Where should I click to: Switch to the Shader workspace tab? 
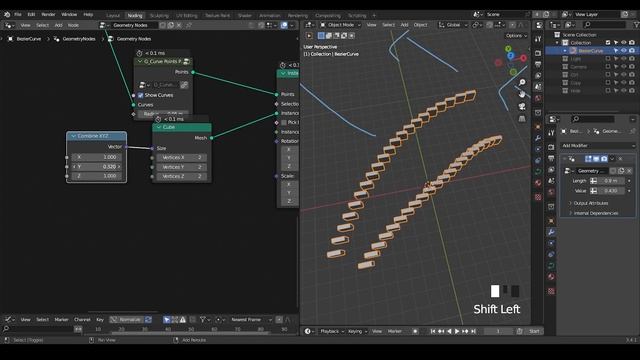245,16
